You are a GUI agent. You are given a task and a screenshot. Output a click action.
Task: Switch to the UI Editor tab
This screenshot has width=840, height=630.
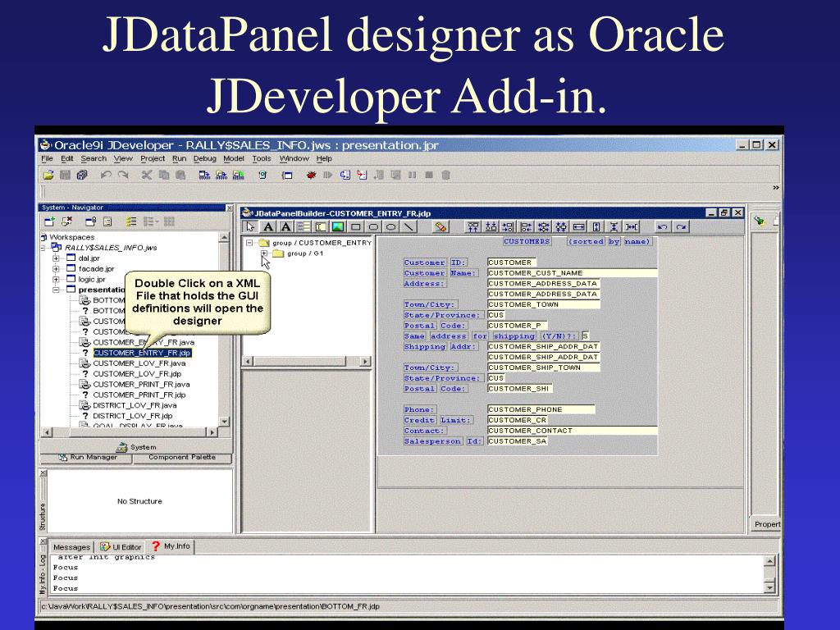point(121,547)
